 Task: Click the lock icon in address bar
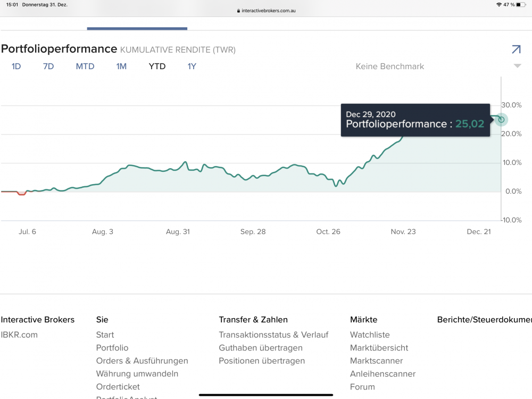point(239,11)
